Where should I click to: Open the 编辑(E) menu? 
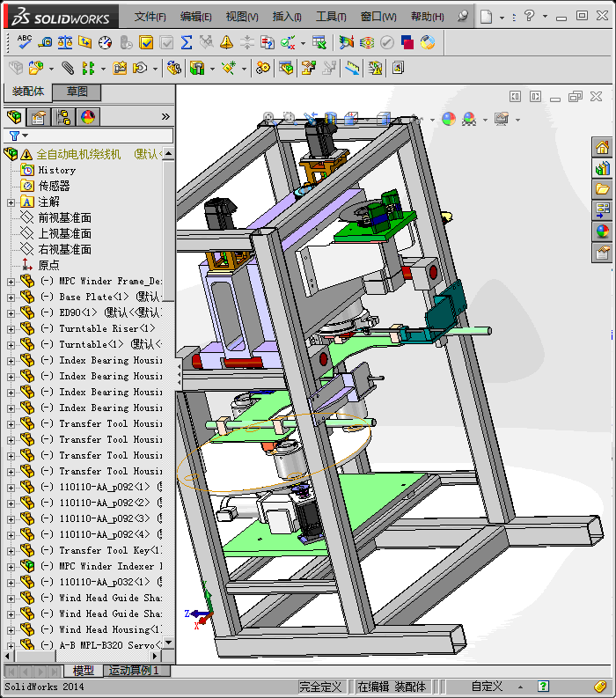click(196, 17)
